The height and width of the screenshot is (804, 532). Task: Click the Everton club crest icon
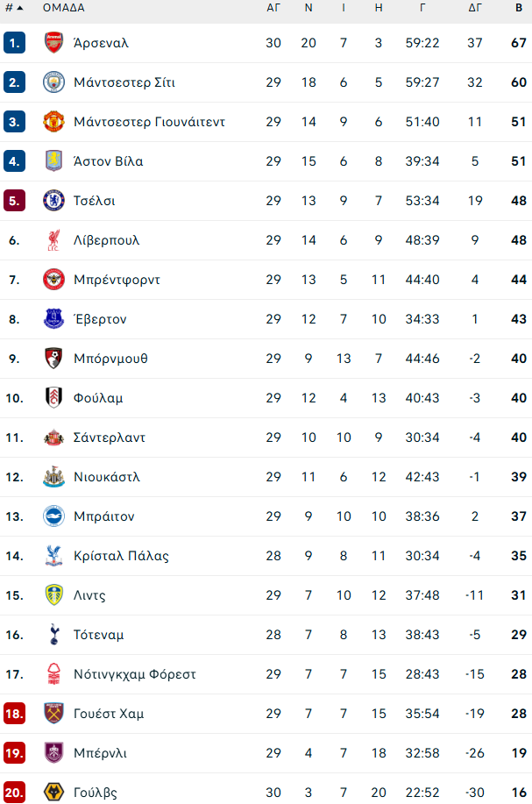point(54,319)
